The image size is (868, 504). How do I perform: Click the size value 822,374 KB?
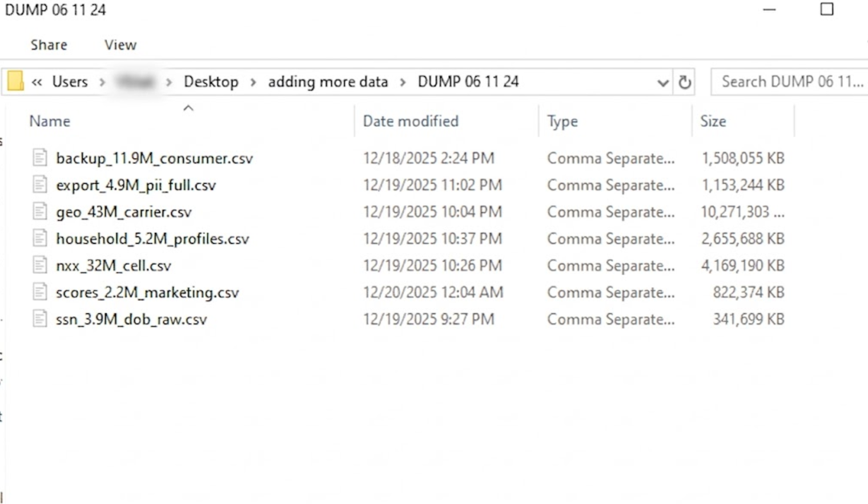click(x=749, y=292)
